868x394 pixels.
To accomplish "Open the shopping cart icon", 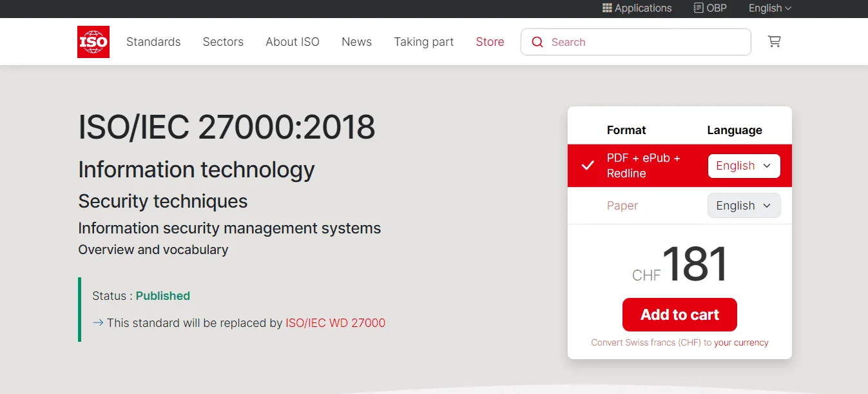I will click(x=775, y=41).
